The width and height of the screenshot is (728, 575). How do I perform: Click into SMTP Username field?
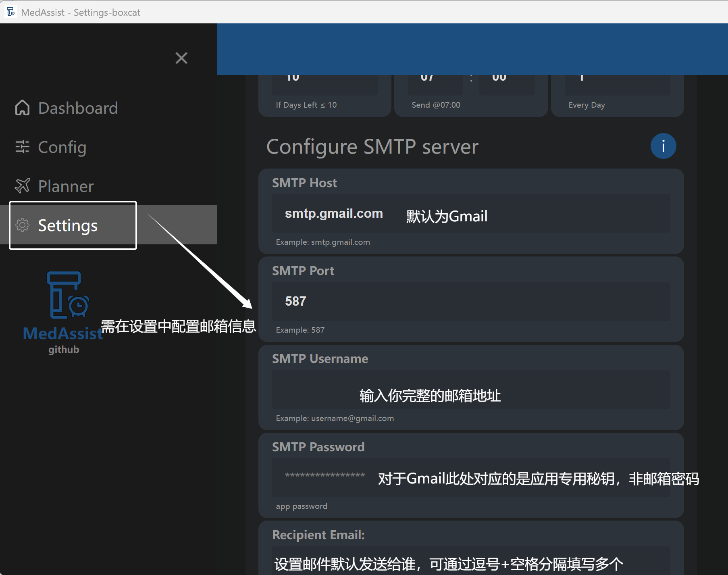(471, 390)
